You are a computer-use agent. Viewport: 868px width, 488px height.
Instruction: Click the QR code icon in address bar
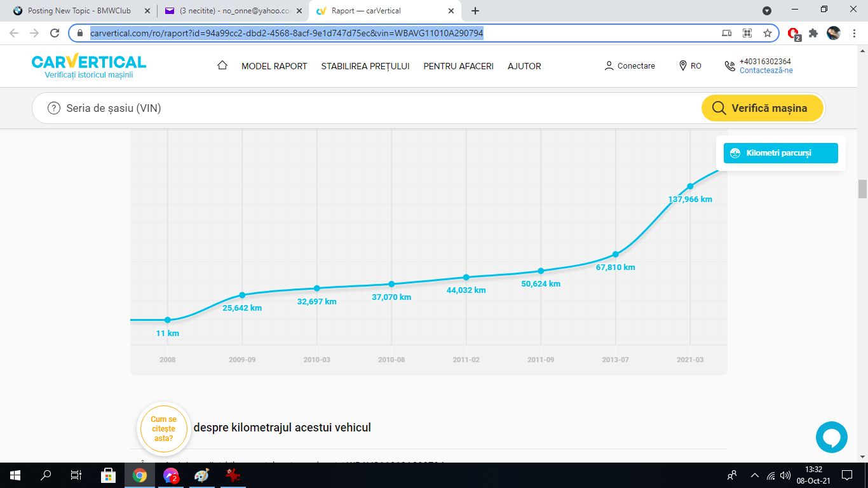pyautogui.click(x=747, y=33)
